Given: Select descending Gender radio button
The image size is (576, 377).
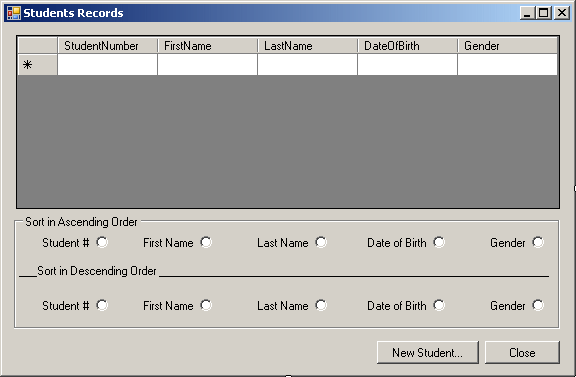Looking at the screenshot, I should 538,305.
